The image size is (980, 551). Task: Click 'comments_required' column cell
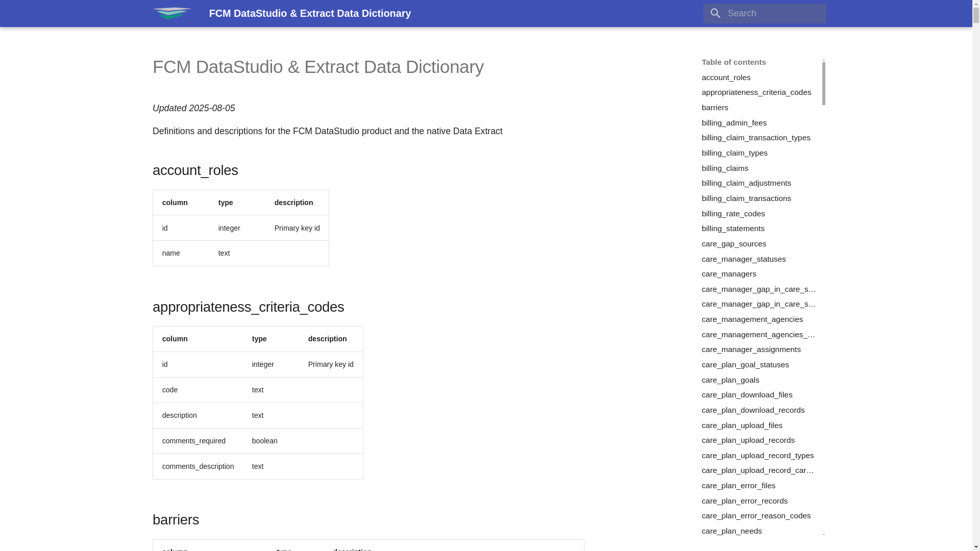coord(193,441)
